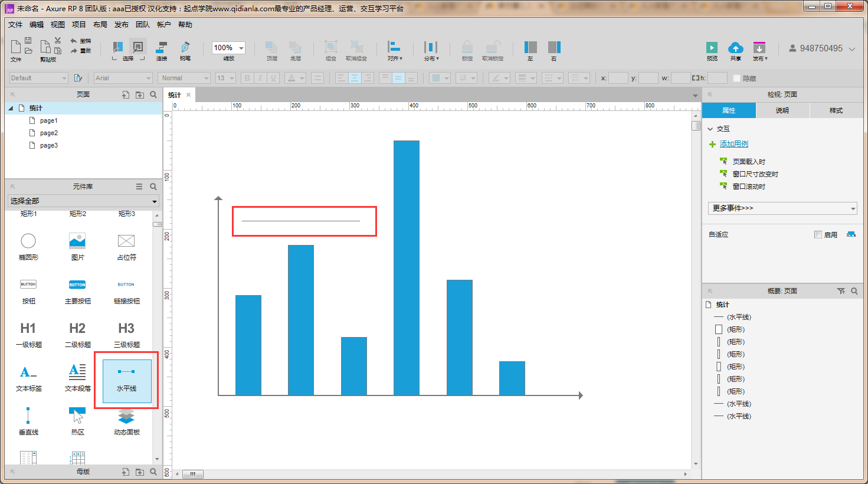Click the preview 预览 play icon
Viewport: 868px width, 484px height.
pos(712,48)
